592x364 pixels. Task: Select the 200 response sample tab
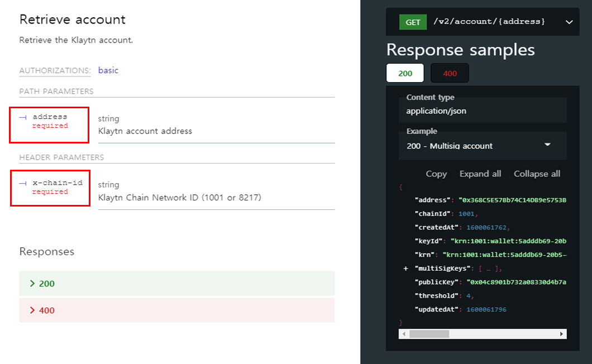click(x=405, y=73)
